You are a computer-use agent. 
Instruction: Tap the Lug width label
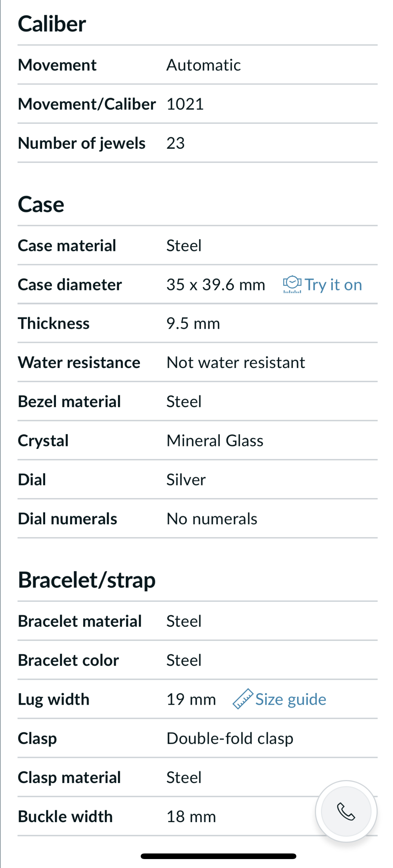tap(54, 699)
